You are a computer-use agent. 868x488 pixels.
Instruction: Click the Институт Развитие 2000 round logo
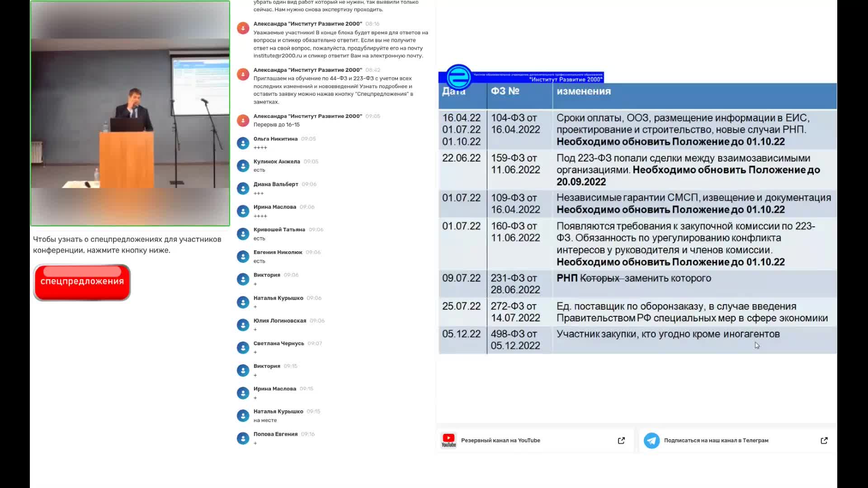459,77
